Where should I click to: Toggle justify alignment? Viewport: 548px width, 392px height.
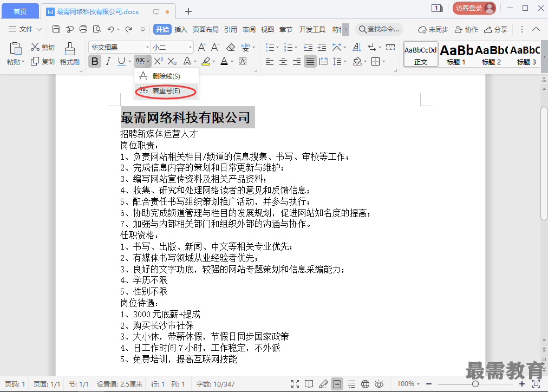pyautogui.click(x=310, y=62)
